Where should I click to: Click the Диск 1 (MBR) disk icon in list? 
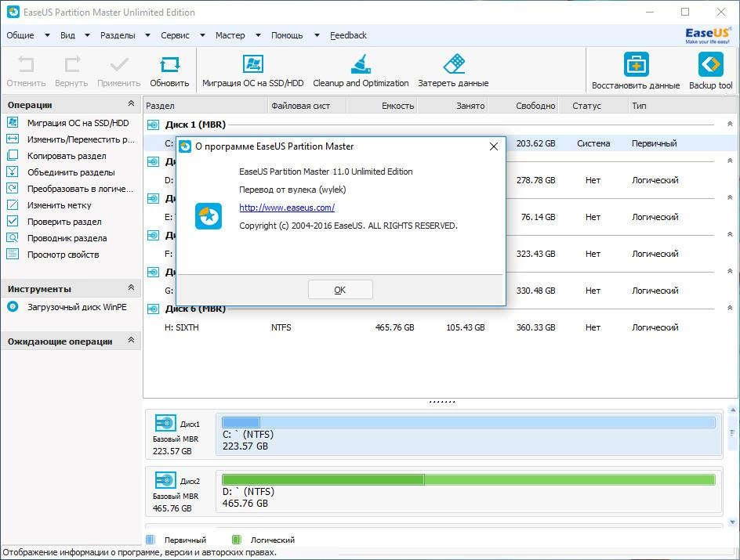(153, 125)
